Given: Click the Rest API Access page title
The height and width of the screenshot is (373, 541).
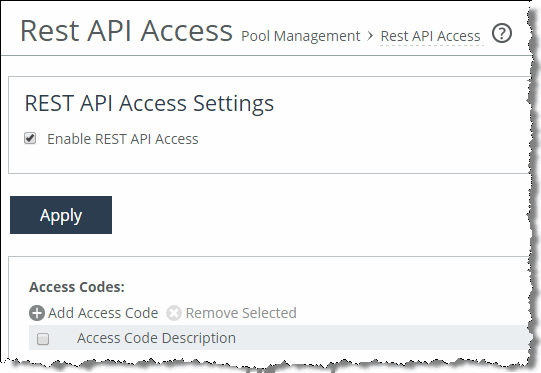Looking at the screenshot, I should point(126,31).
